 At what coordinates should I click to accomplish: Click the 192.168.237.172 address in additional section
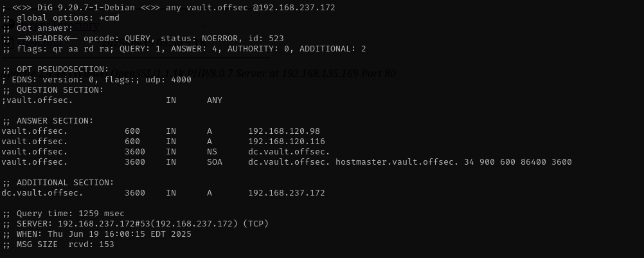[x=286, y=192]
